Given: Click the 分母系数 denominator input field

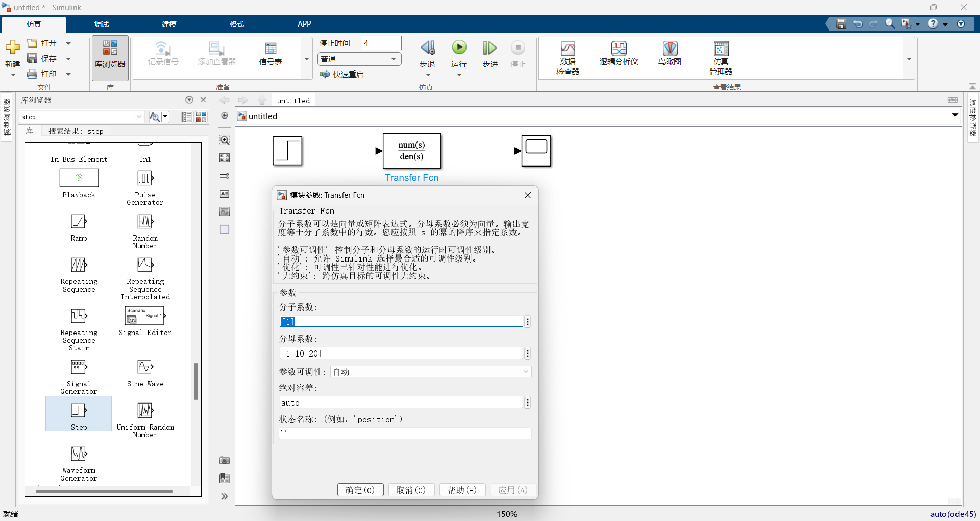Looking at the screenshot, I should coord(401,353).
